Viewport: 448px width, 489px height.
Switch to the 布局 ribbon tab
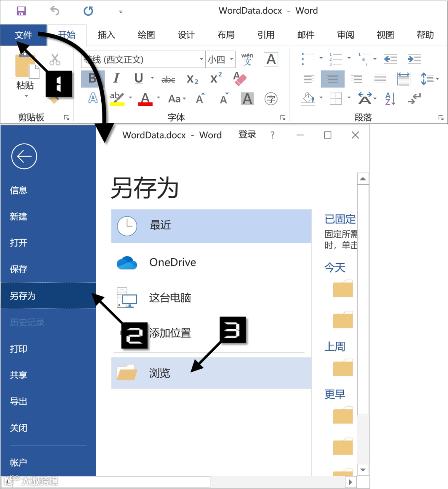pos(226,35)
